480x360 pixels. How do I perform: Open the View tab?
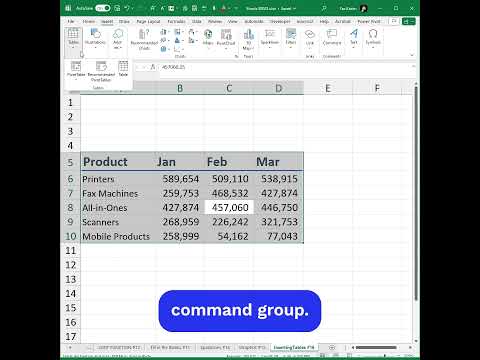pyautogui.click(x=233, y=21)
